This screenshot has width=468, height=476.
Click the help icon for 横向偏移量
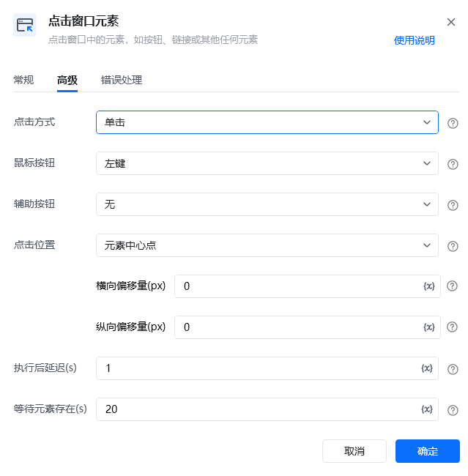click(452, 286)
